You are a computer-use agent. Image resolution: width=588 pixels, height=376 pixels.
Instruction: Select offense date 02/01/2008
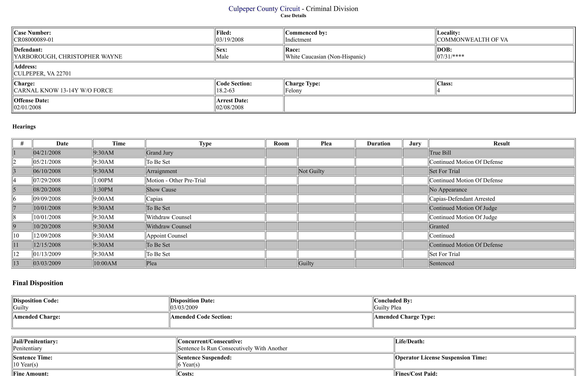pos(27,108)
